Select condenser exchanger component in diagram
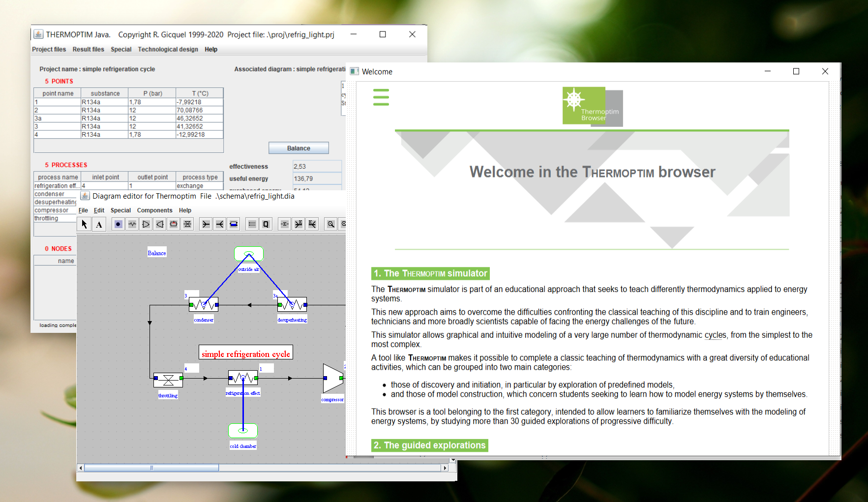868x502 pixels. click(x=204, y=304)
